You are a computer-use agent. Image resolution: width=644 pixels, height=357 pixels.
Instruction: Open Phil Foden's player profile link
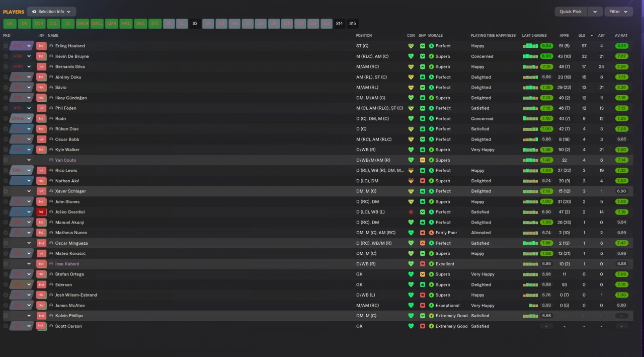tap(66, 108)
